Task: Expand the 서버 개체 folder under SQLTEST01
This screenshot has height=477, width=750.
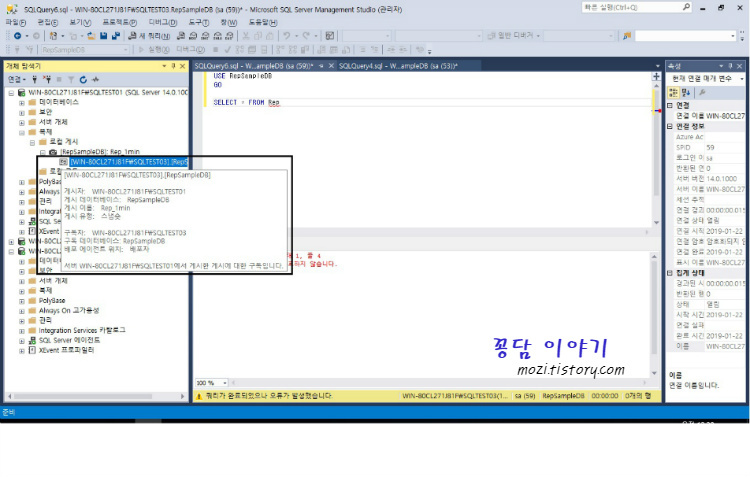Action: click(x=22, y=122)
